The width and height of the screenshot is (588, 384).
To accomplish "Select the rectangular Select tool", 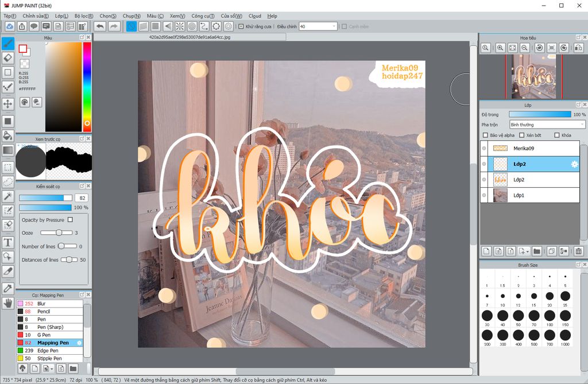I will [8, 167].
